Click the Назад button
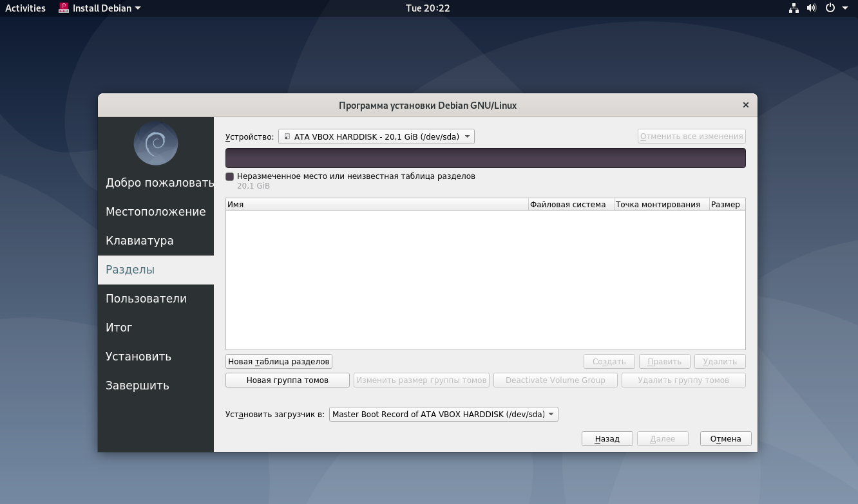 tap(607, 438)
